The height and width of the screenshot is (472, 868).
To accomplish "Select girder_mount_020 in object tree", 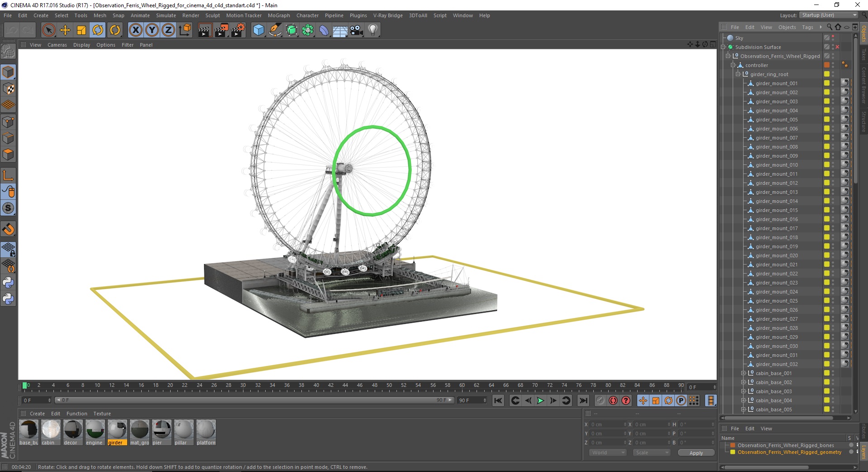I will pos(777,255).
